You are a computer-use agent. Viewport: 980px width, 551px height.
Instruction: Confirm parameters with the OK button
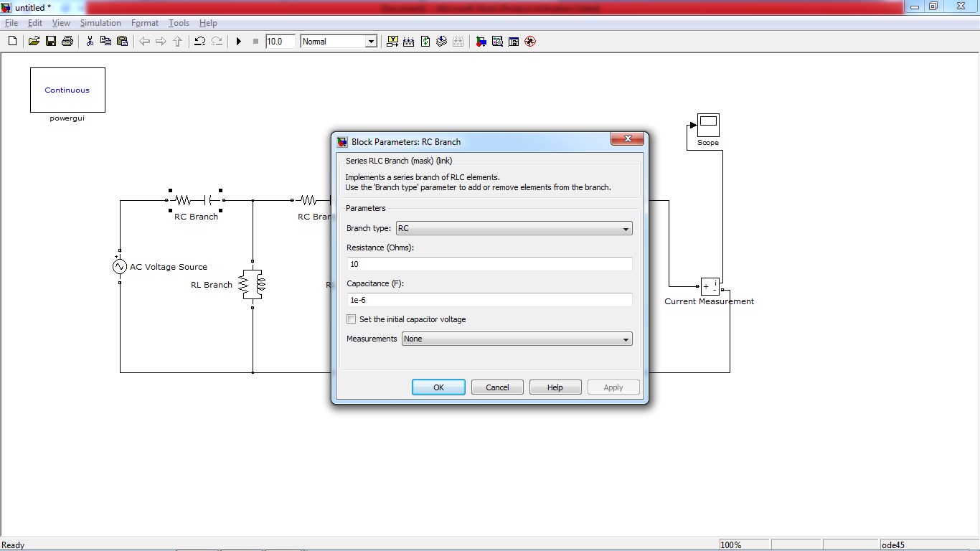click(x=438, y=387)
